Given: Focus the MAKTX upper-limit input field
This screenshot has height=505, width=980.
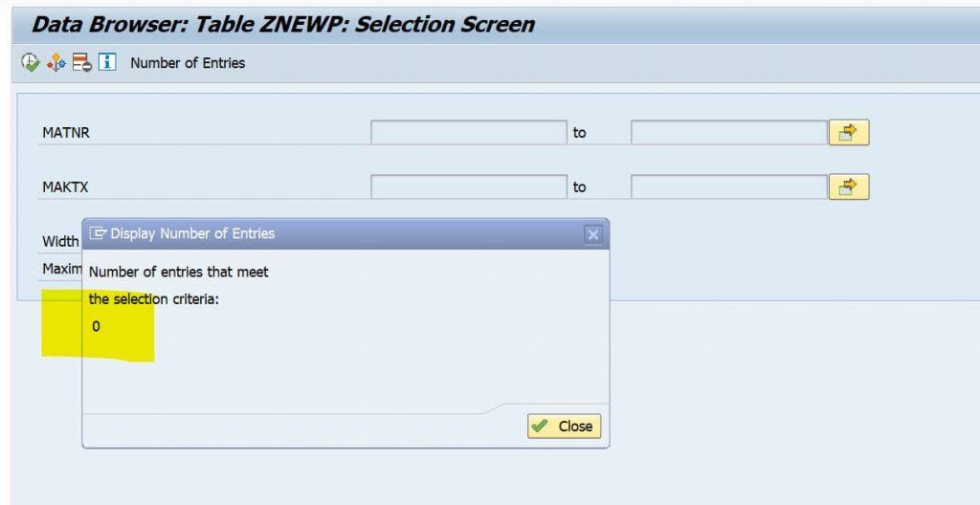Looking at the screenshot, I should (729, 187).
